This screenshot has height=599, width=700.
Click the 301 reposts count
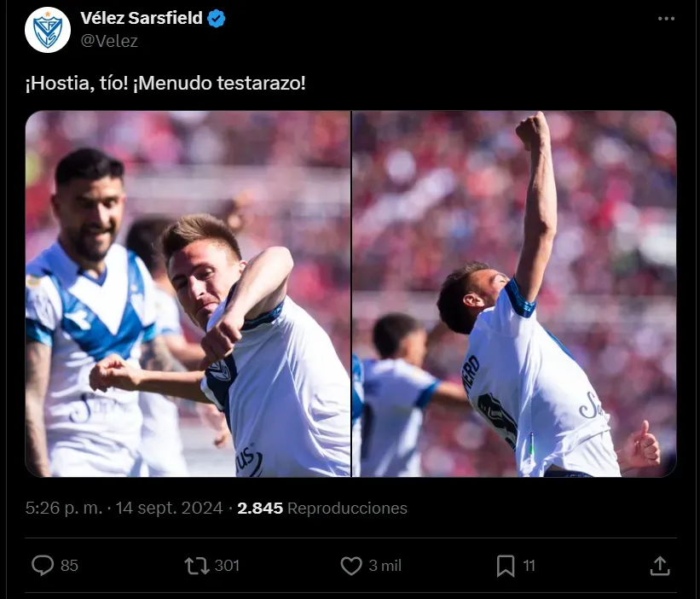coord(227,565)
